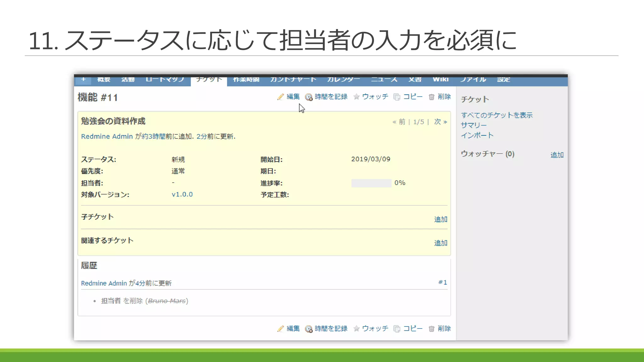Open Redmine Admin link in 履歴
The image size is (644, 362).
[x=104, y=283]
